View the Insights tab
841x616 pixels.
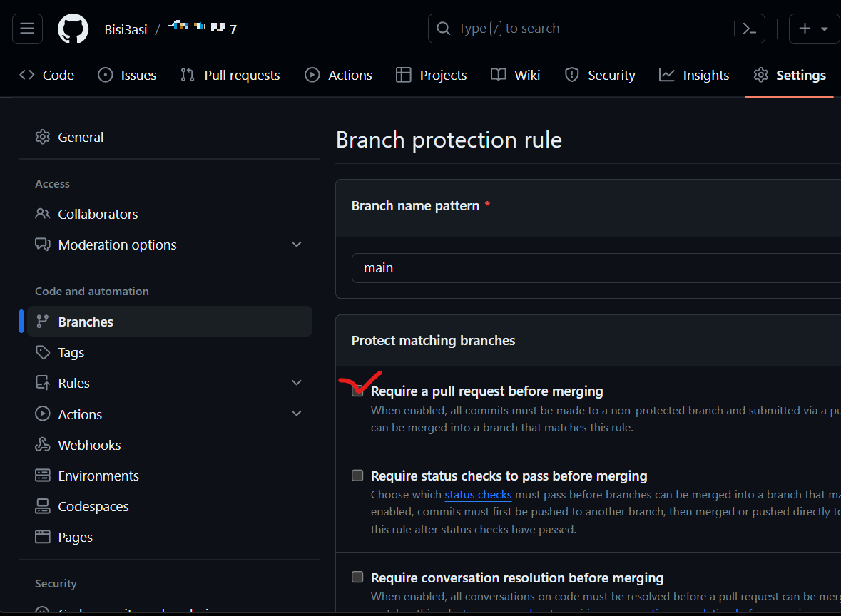[x=694, y=75]
